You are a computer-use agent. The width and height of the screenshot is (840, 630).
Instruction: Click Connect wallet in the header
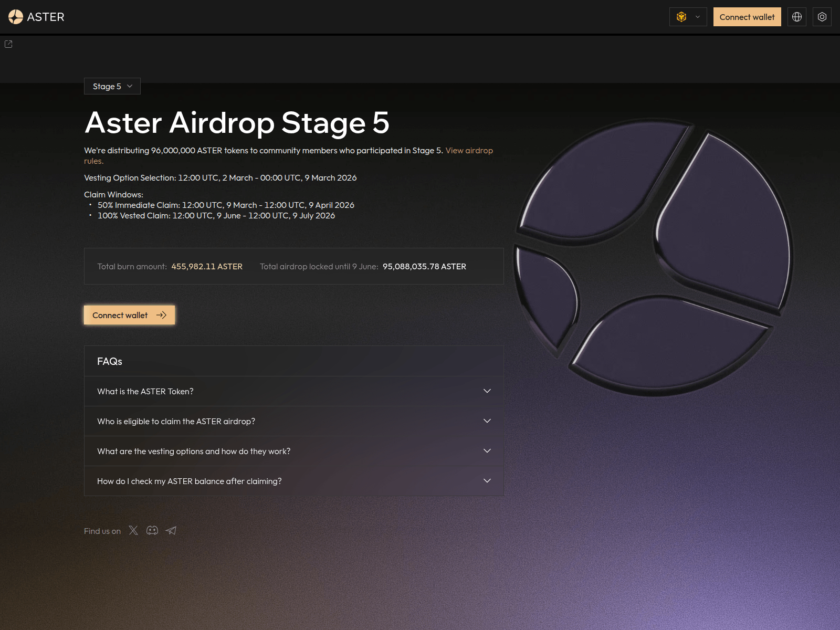(747, 17)
